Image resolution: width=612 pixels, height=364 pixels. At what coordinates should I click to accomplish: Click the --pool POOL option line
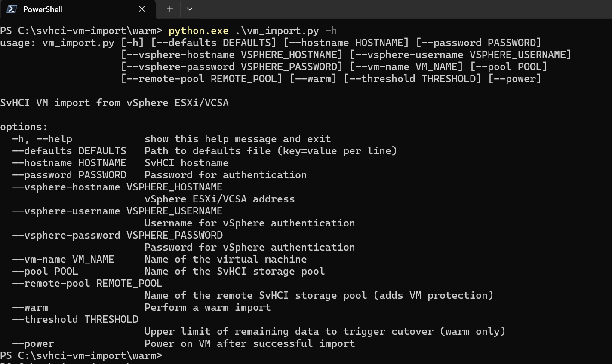click(x=169, y=271)
